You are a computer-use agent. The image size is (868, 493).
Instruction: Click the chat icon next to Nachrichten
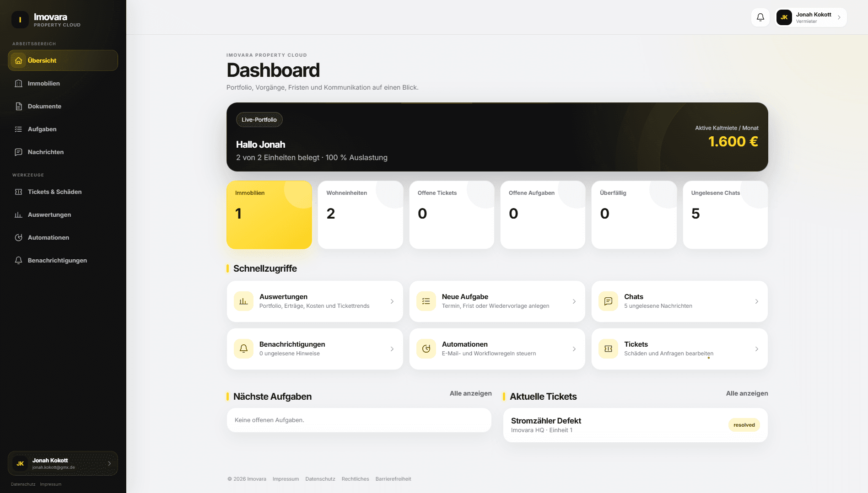(18, 152)
